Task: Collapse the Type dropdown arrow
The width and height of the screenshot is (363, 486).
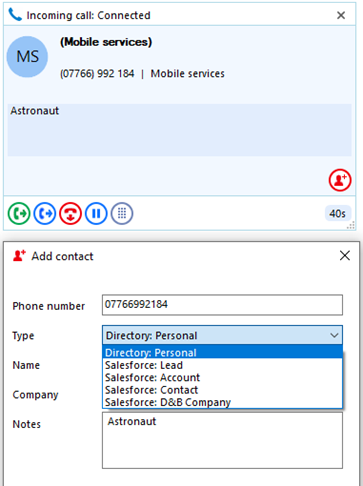Action: tap(334, 335)
